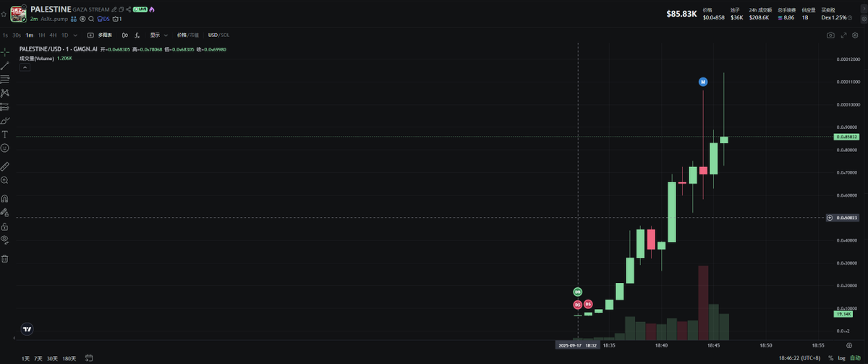The height and width of the screenshot is (364, 868).
Task: Favorite PALESTINE token with the star icon
Action: (4, 14)
